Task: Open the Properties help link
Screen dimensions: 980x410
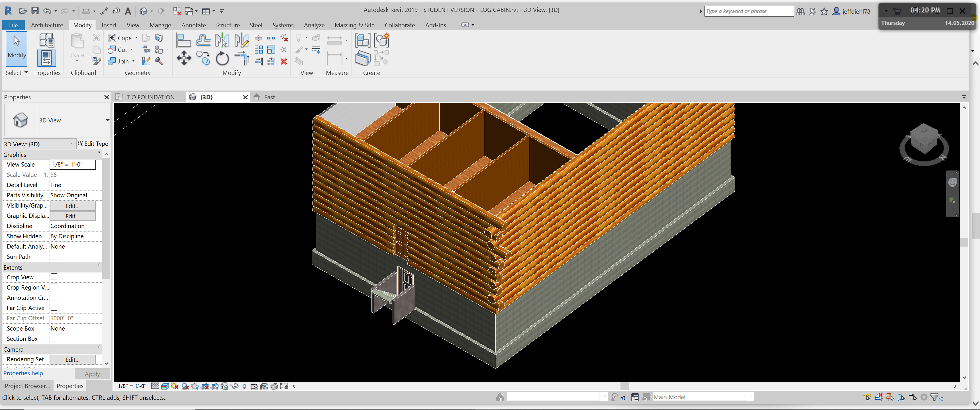Action: [x=23, y=373]
